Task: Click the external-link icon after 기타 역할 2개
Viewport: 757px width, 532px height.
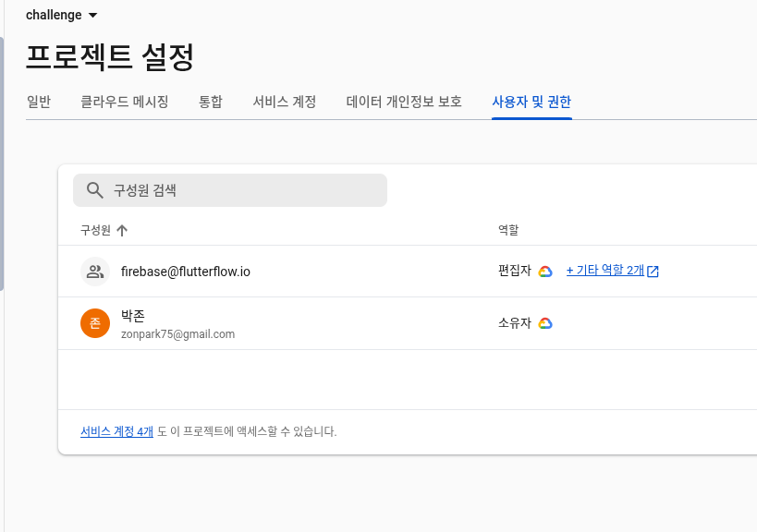Action: click(x=653, y=272)
